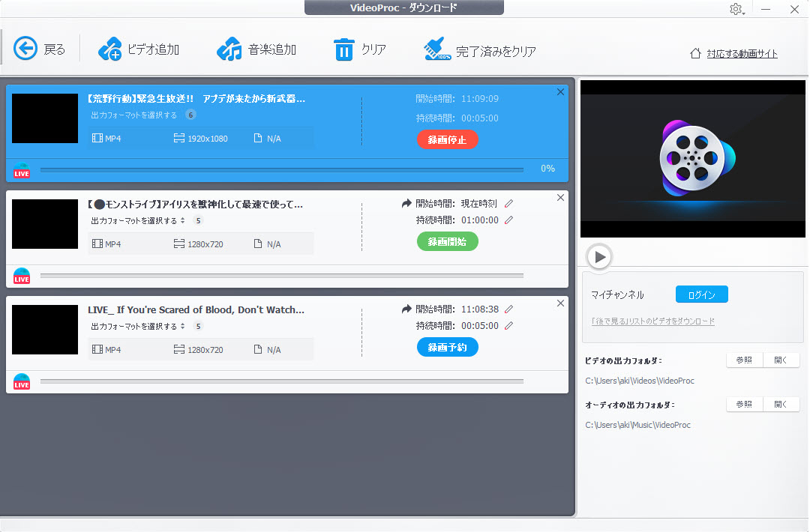
Task: Click progress bar of Scared of Blood item
Action: click(281, 381)
